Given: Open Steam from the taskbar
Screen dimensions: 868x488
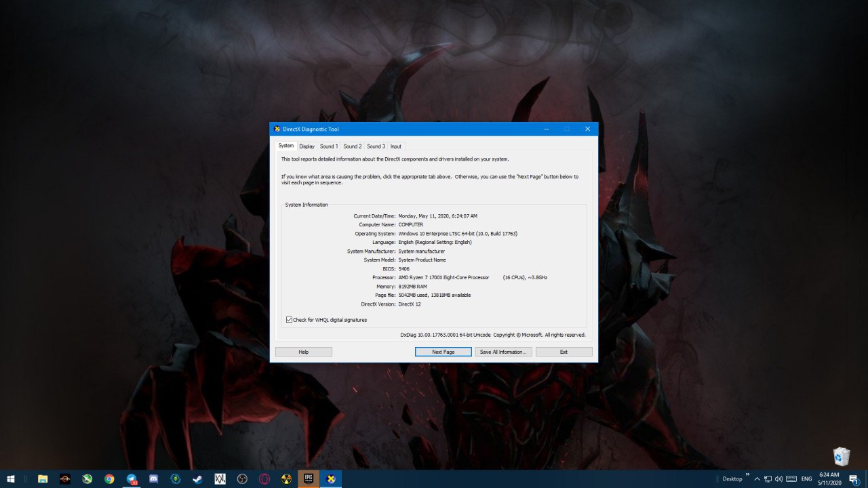Looking at the screenshot, I should click(x=197, y=479).
